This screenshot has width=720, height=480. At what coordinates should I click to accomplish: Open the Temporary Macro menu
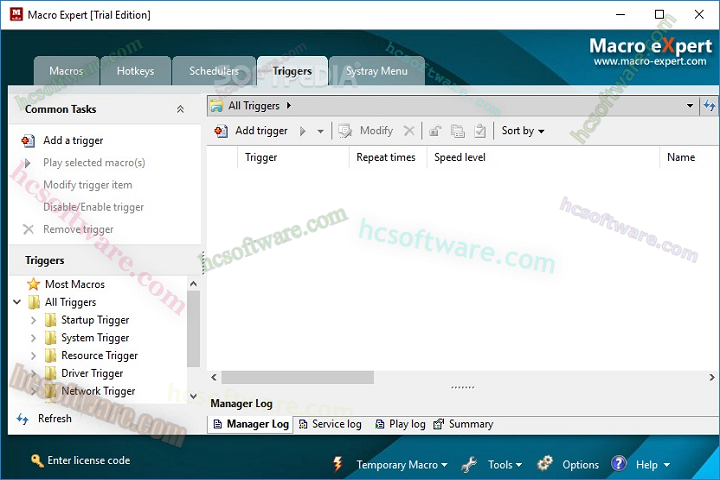(x=402, y=465)
